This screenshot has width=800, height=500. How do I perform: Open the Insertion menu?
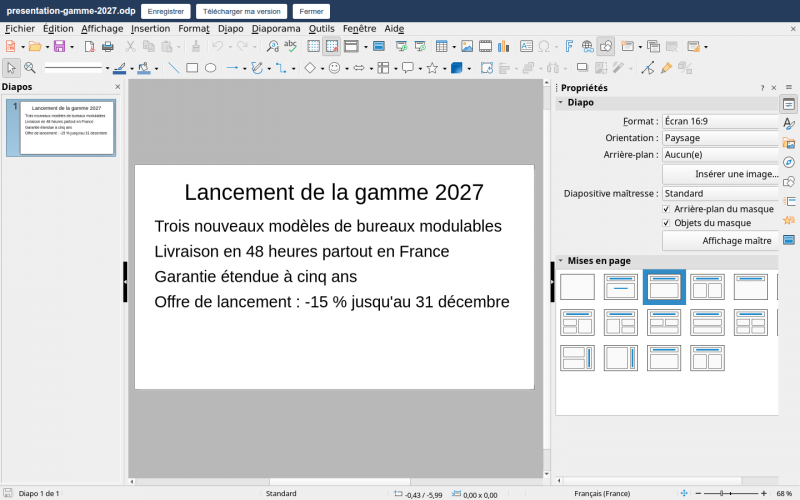(151, 29)
